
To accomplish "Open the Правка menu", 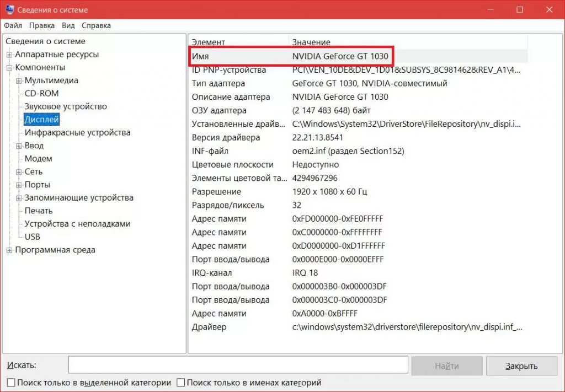I will [x=42, y=25].
